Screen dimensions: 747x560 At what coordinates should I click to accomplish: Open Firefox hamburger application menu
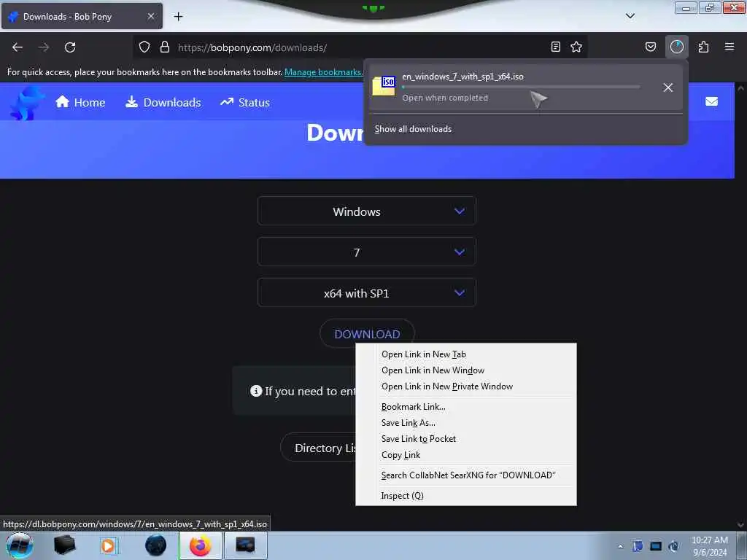(x=729, y=47)
